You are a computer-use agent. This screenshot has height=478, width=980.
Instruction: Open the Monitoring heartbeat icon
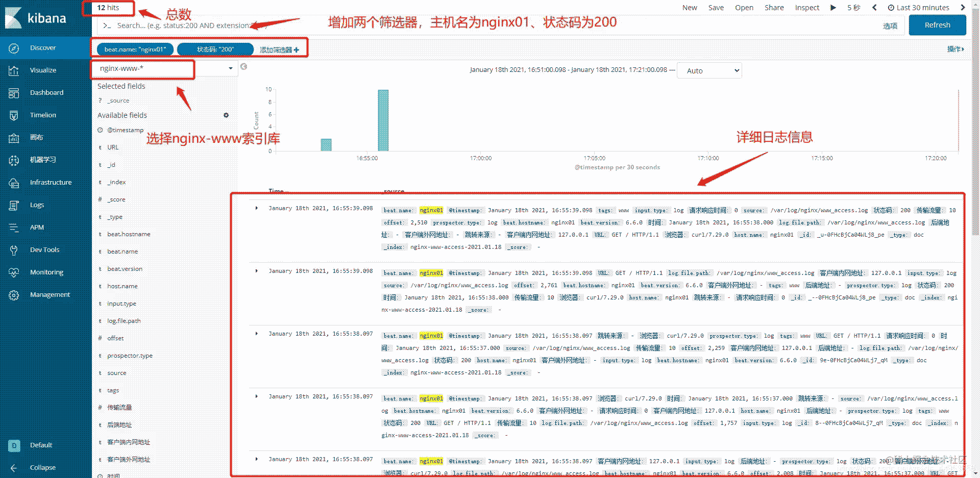pos(14,272)
